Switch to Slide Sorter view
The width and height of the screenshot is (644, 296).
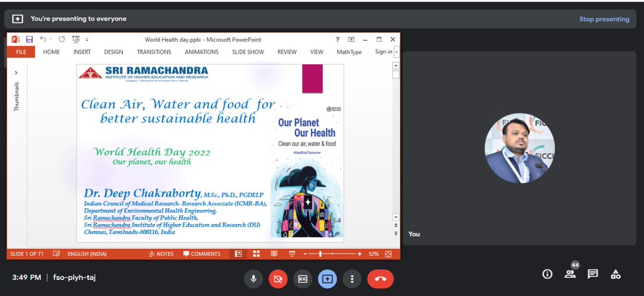[x=257, y=254]
